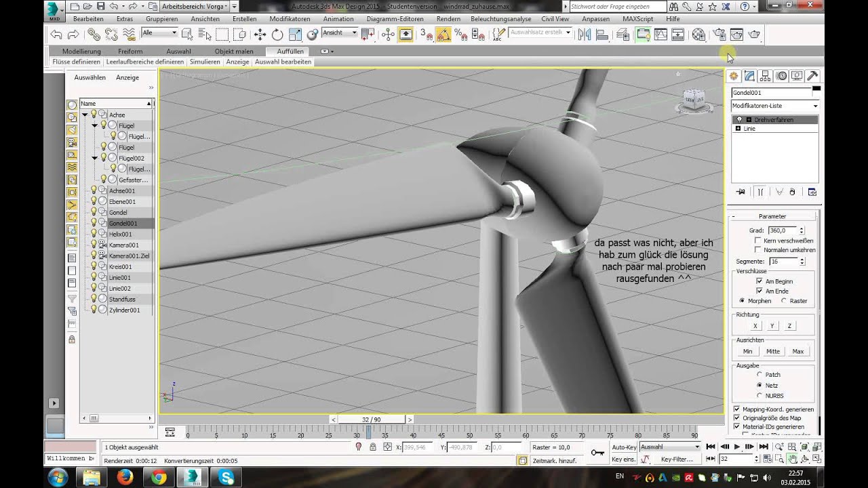868x488 pixels.
Task: Click the Auto-Key button
Action: 624,447
